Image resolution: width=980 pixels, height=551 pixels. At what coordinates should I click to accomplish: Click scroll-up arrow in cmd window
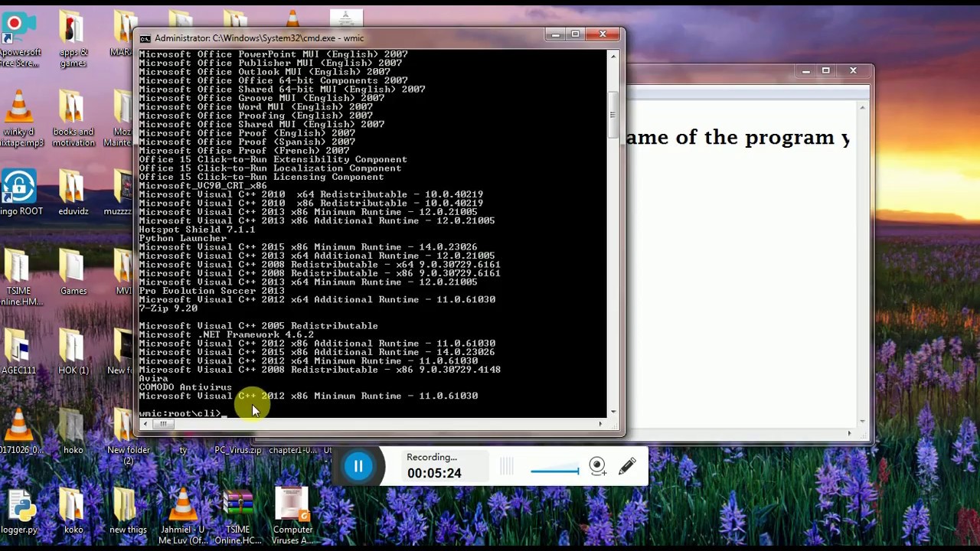tap(612, 56)
